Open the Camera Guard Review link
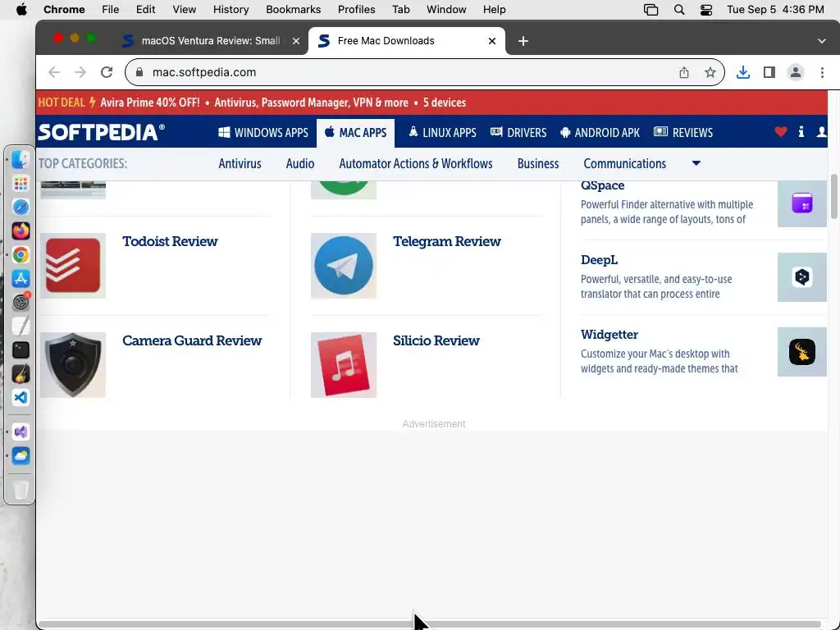The width and height of the screenshot is (840, 630). pyautogui.click(x=192, y=340)
